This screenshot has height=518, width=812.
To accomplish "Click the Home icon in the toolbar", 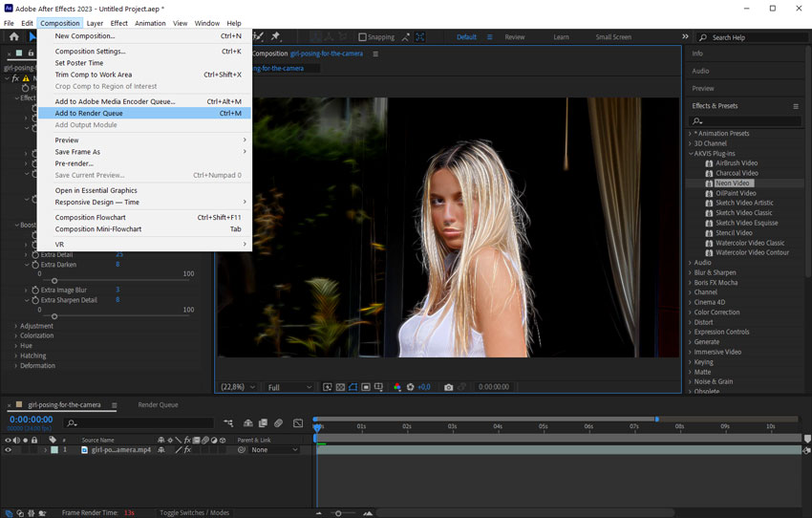I will point(14,36).
